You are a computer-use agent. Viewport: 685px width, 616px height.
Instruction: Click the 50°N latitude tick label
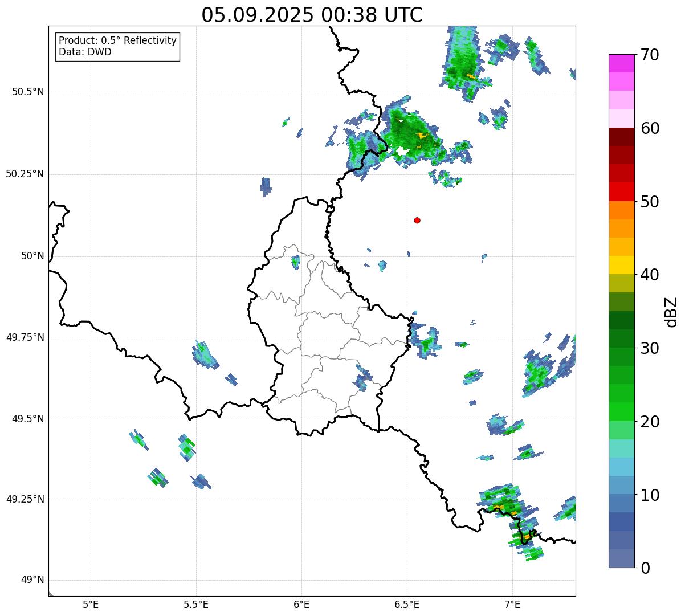click(32, 256)
